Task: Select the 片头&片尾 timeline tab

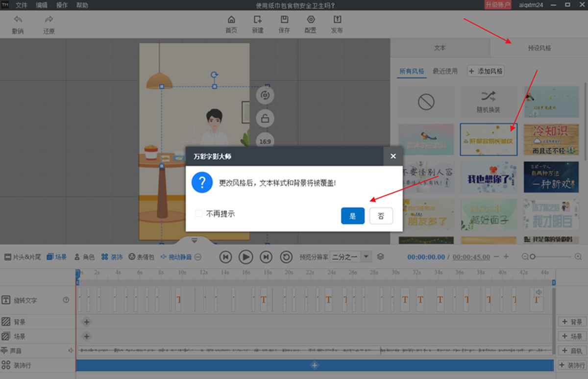Action: [23, 257]
